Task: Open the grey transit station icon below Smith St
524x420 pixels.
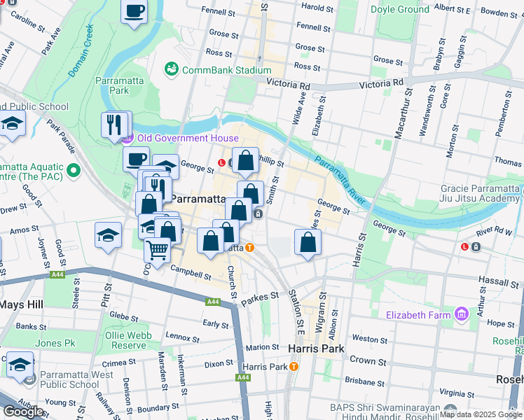Action: click(258, 213)
